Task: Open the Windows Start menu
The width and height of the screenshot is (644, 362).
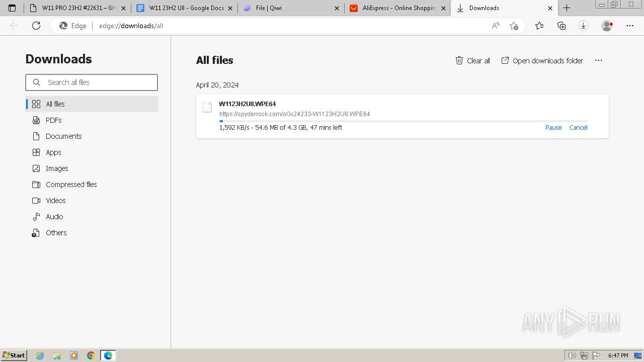Action: pos(14,355)
